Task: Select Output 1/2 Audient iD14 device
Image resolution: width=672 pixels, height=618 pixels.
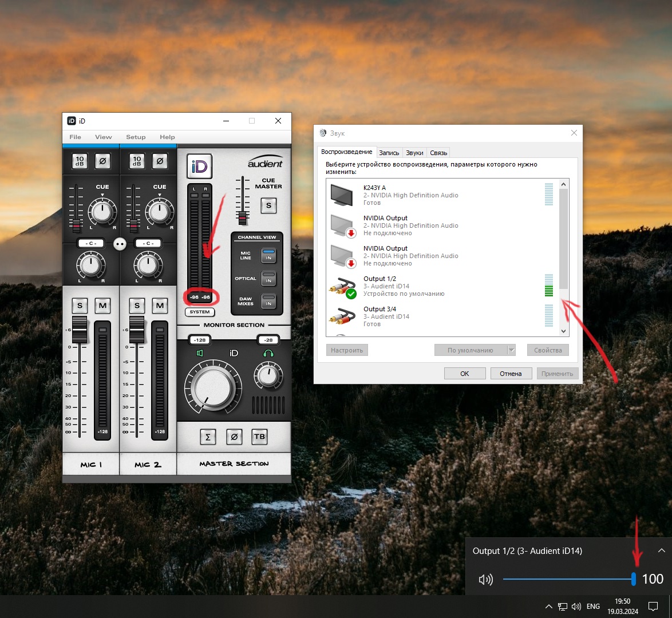Action: click(442, 286)
